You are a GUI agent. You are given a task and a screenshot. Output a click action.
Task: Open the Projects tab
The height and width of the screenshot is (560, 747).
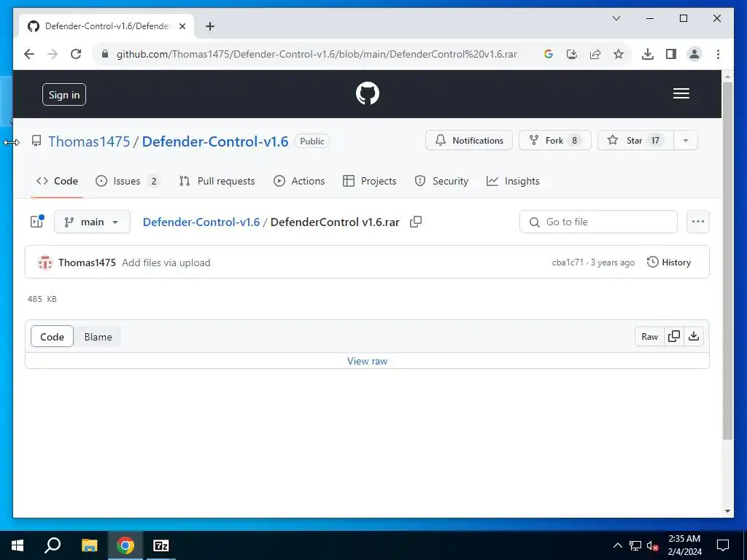point(369,181)
